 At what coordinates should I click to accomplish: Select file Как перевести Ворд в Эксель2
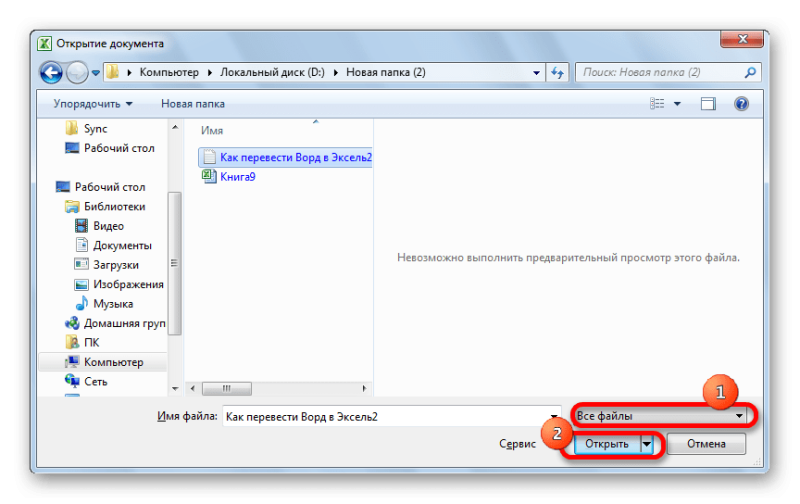[x=285, y=157]
